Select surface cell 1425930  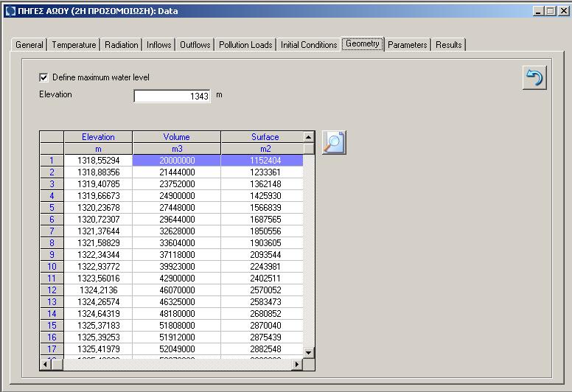point(262,196)
